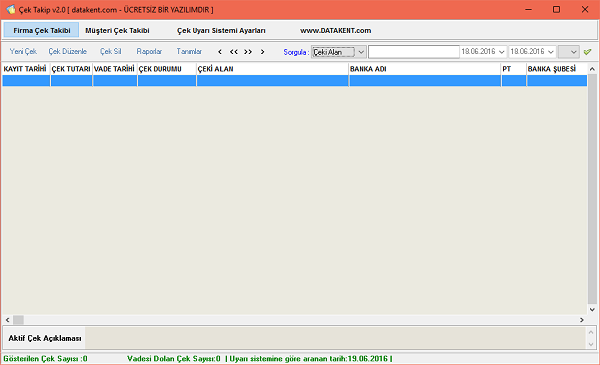Close the Çek Takip window
Screen dimensions: 600x365
(585, 10)
